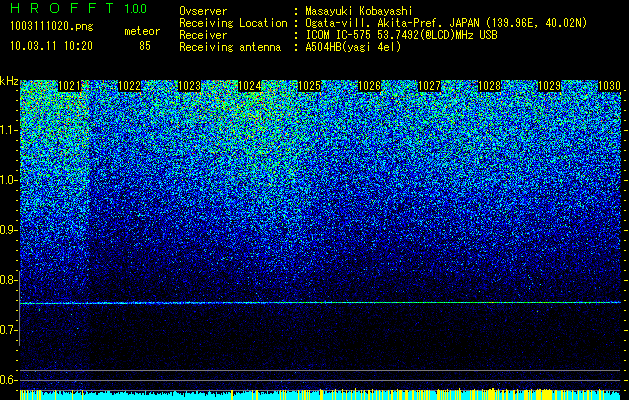Click the 1.0 kHz axis tick label
Image resolution: width=629 pixels, height=400 pixels.
(x=9, y=181)
